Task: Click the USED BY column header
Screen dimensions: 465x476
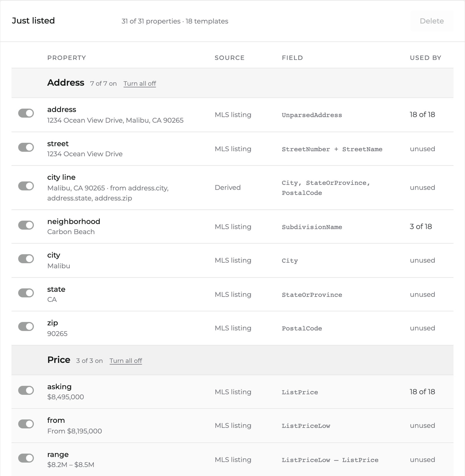Action: point(425,58)
